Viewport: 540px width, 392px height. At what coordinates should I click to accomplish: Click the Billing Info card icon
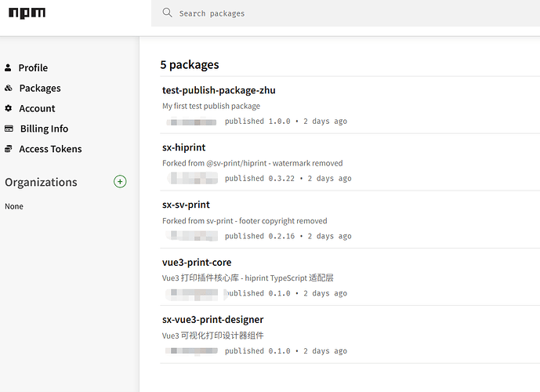(x=9, y=129)
